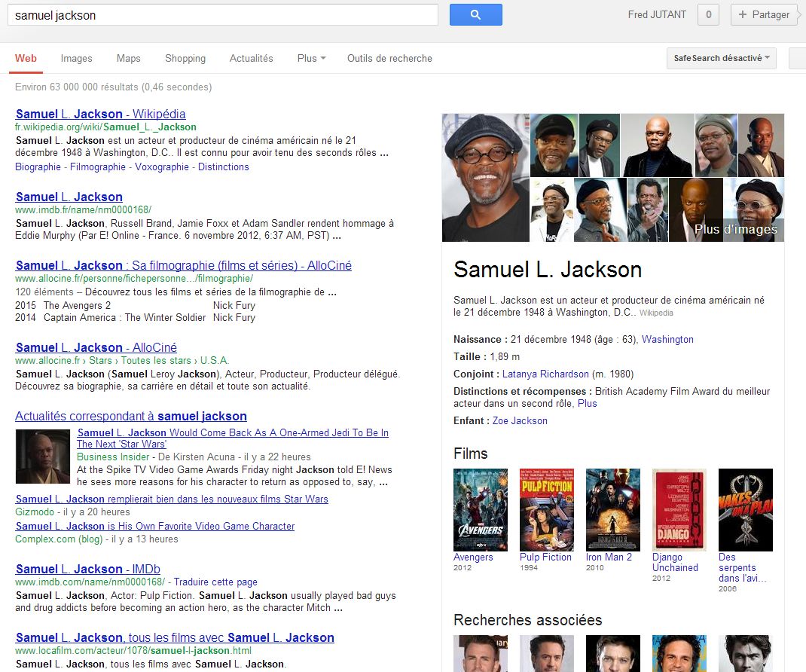Viewport: 806px width, 672px height.
Task: Click the large Samuel L. Jackson portrait photo
Action: [x=486, y=178]
